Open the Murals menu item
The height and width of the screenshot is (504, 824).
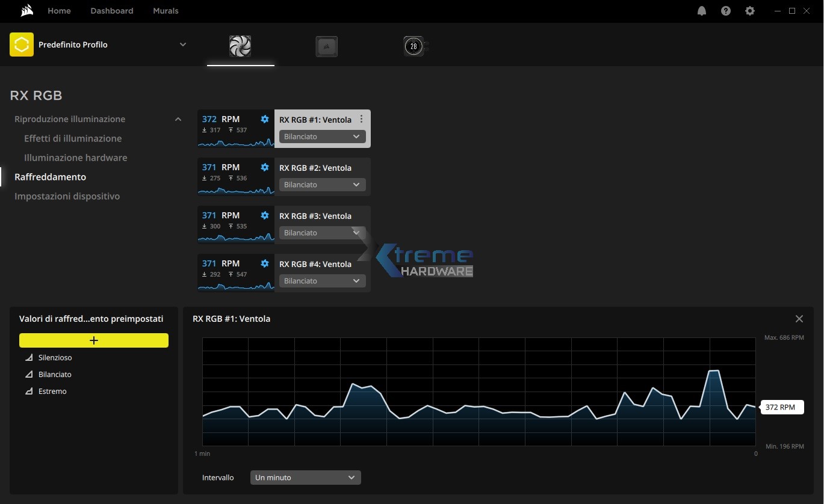tap(166, 11)
